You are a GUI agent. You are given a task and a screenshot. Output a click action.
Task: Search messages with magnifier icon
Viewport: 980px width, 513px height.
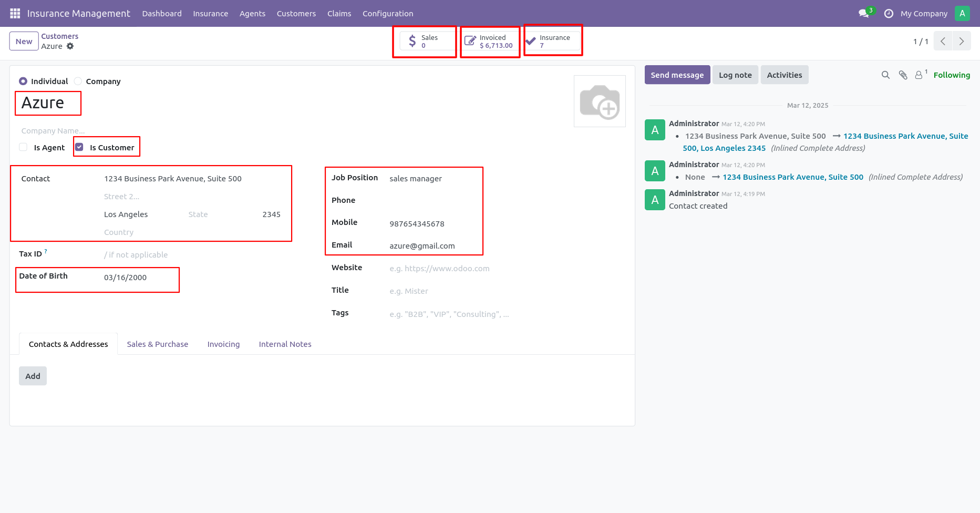pyautogui.click(x=885, y=75)
